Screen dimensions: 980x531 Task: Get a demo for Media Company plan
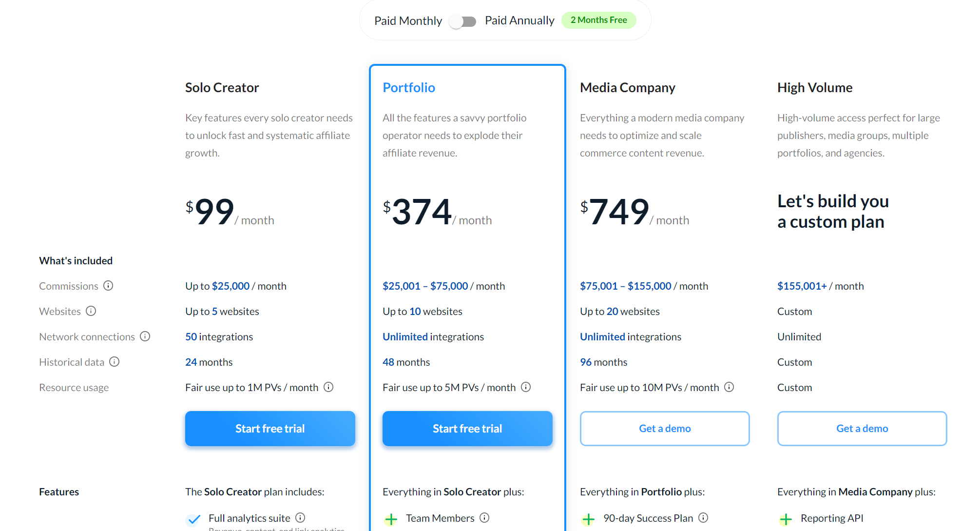pyautogui.click(x=665, y=429)
